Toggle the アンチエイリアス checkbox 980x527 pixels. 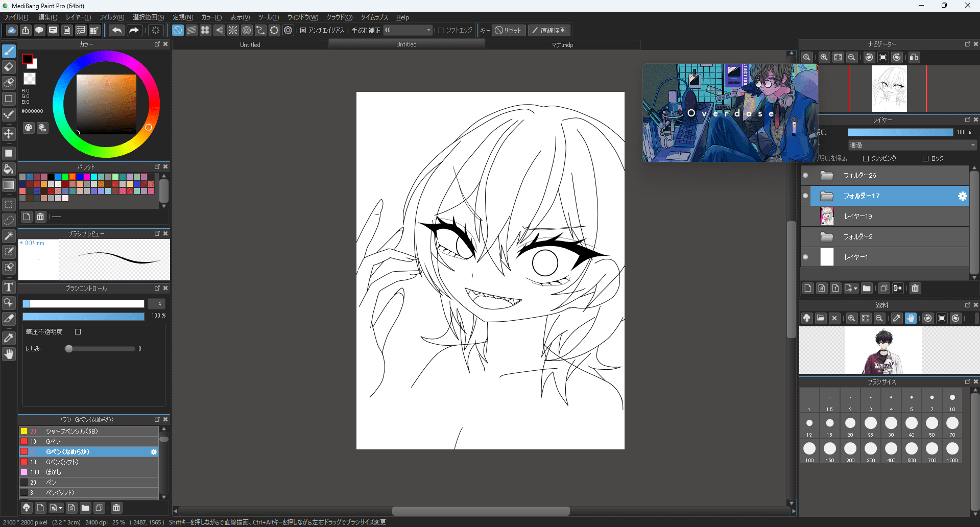[x=303, y=31]
